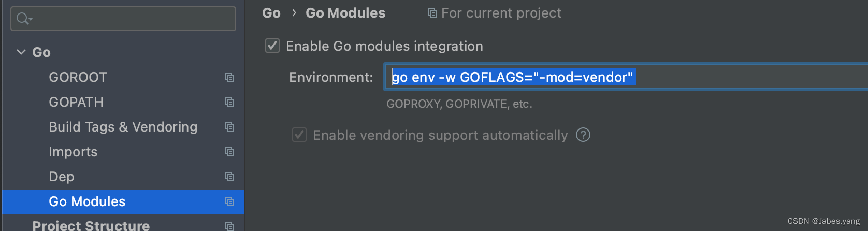
Task: Open help for vendoring support option
Action: coord(583,135)
